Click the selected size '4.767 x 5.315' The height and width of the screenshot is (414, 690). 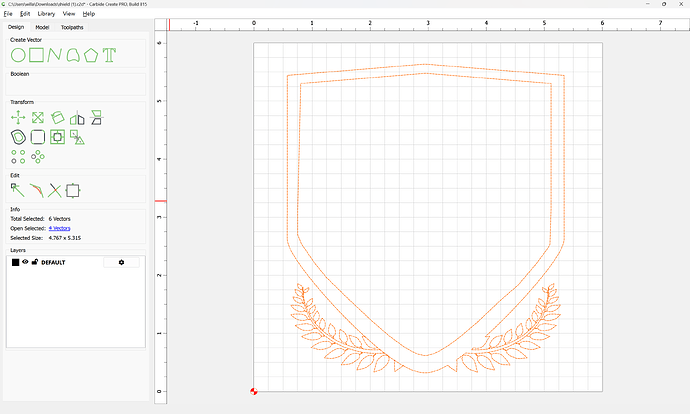click(65, 238)
